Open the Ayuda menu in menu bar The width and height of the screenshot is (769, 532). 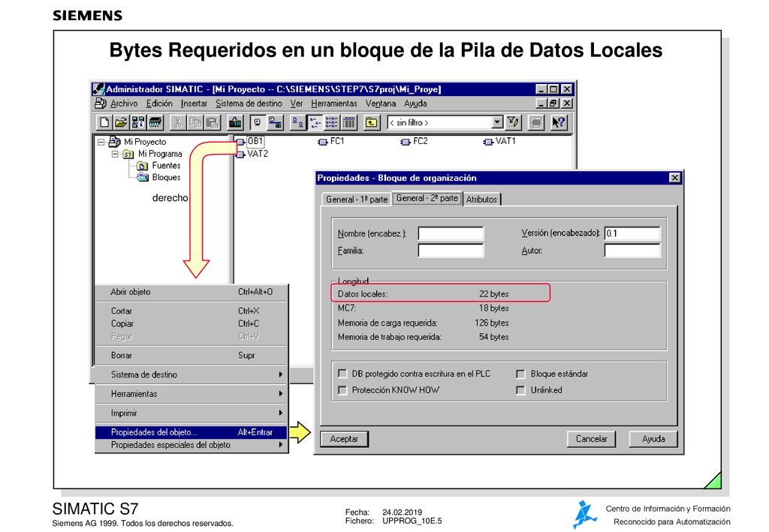point(415,104)
